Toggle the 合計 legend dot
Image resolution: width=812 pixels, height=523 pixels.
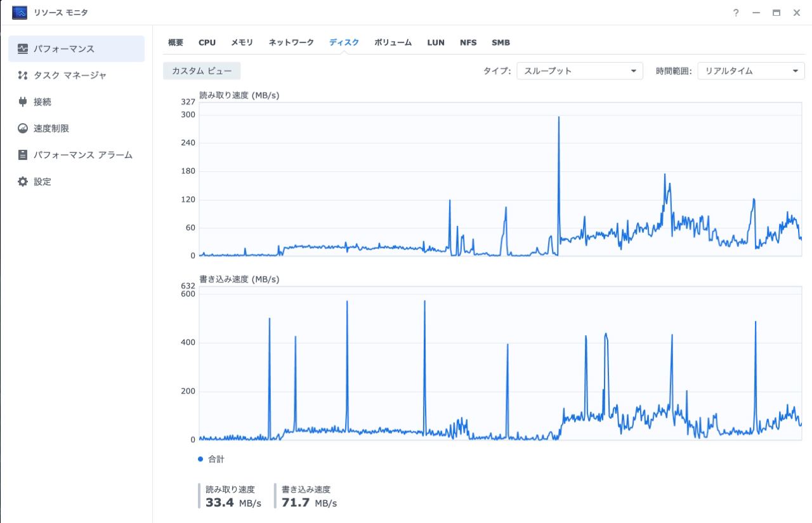pyautogui.click(x=200, y=459)
